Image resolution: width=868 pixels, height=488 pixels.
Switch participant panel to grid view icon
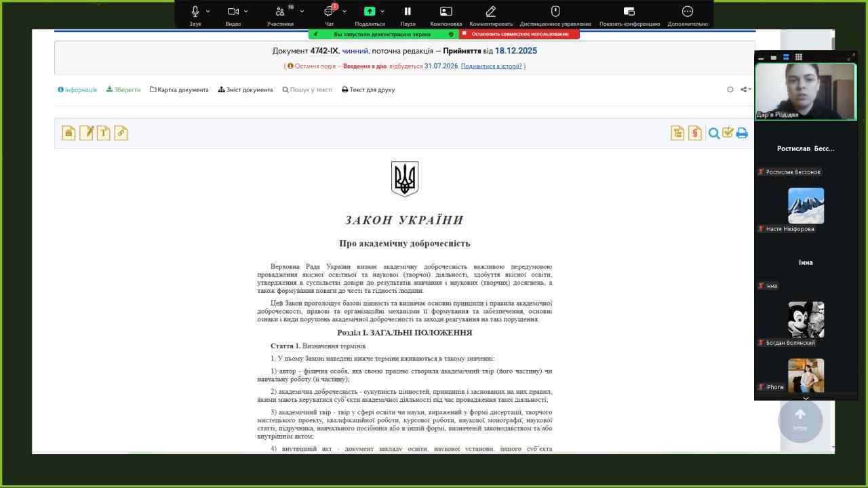(x=799, y=57)
